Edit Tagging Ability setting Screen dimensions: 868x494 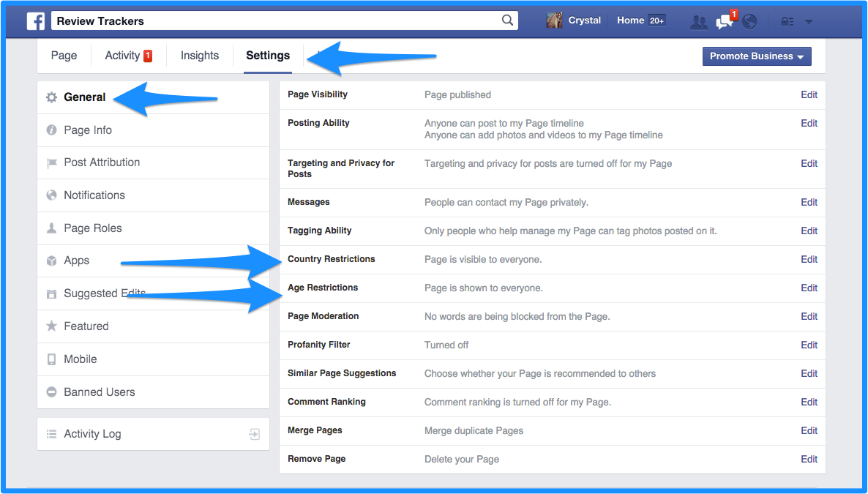(x=809, y=231)
